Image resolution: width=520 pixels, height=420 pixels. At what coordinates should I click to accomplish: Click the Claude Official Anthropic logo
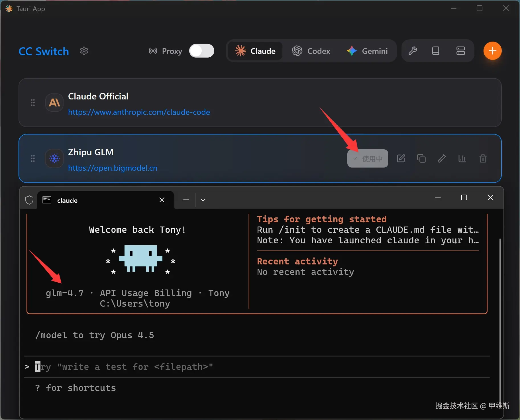click(54, 103)
